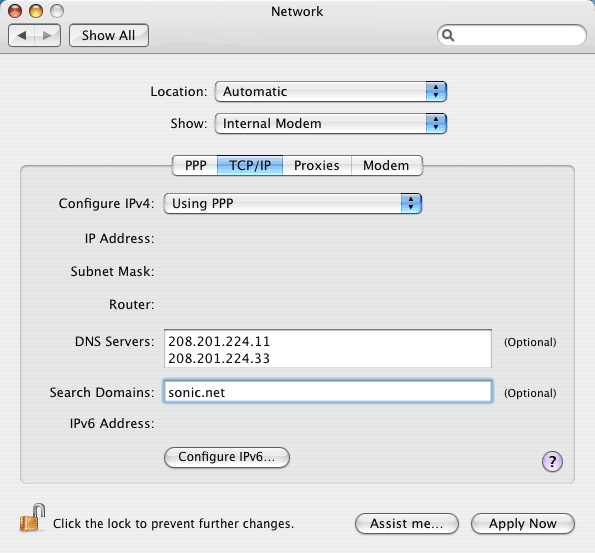Click the Network window title

297,11
